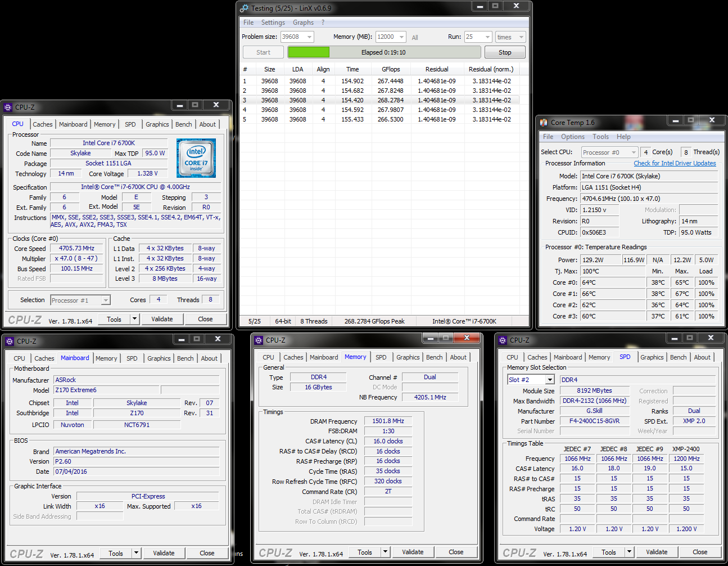Click the 129.2W power reading in Core Temp
Viewport: 728px width, 566px height.
600,260
